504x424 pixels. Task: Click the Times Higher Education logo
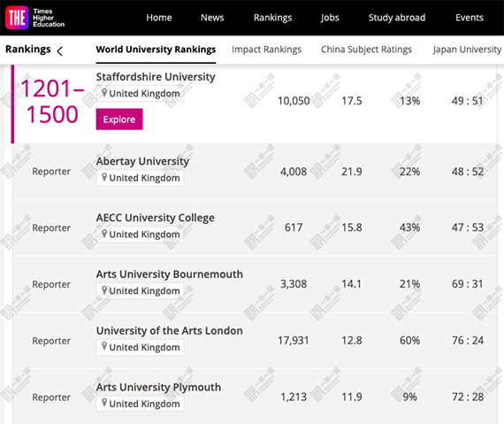(x=34, y=18)
